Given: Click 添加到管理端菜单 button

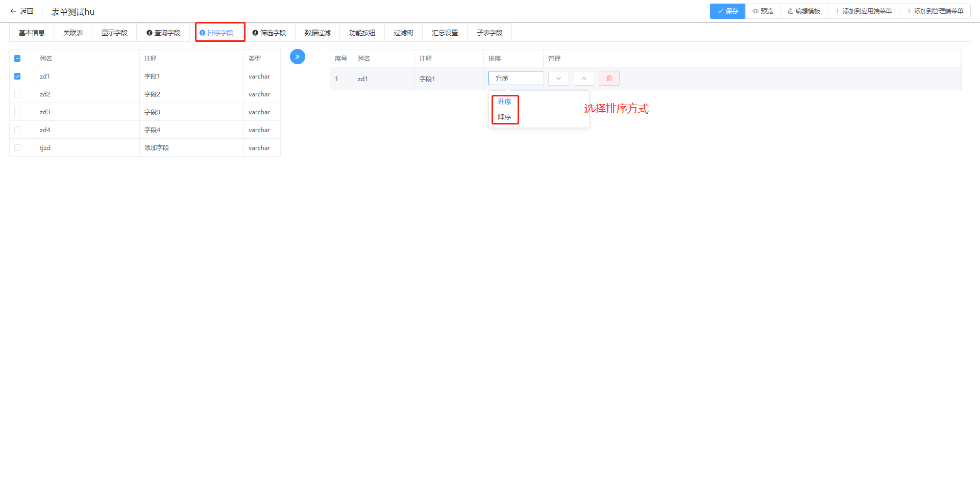Looking at the screenshot, I should pos(935,11).
